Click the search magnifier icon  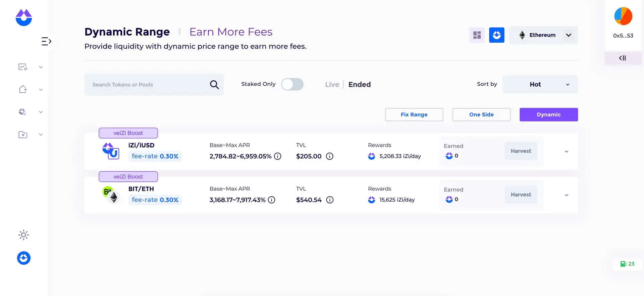point(214,85)
